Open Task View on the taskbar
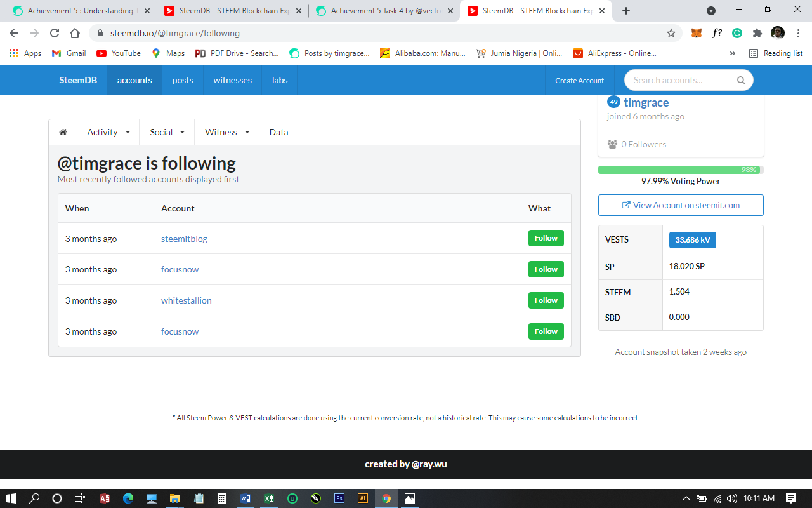The width and height of the screenshot is (812, 508). 79,498
